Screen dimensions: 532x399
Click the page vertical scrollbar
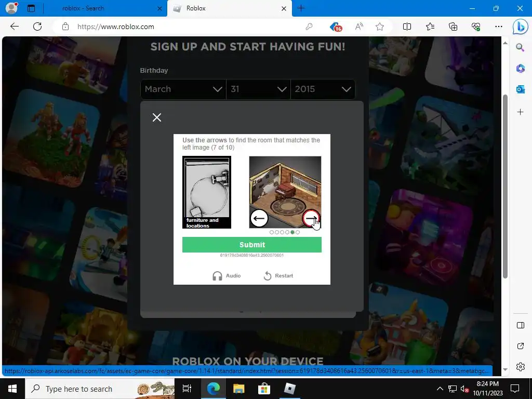(x=505, y=187)
